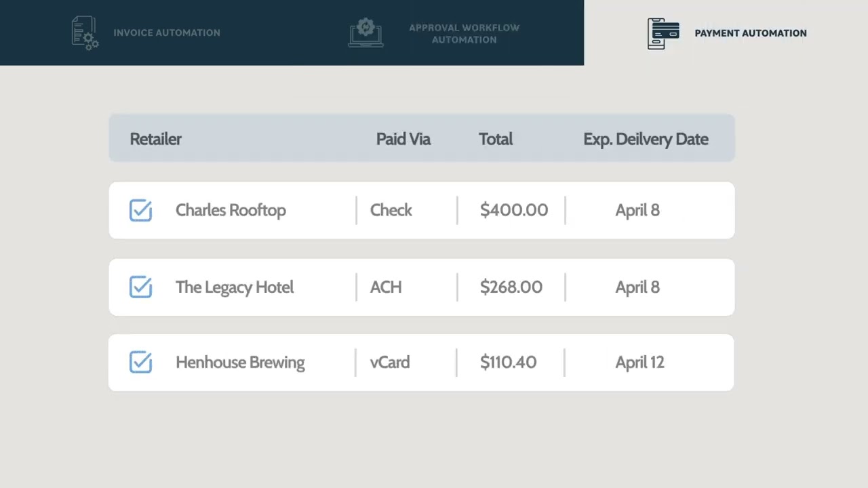The height and width of the screenshot is (488, 868).
Task: Open the Henhouse Brewing retailer name
Action: [x=240, y=363]
